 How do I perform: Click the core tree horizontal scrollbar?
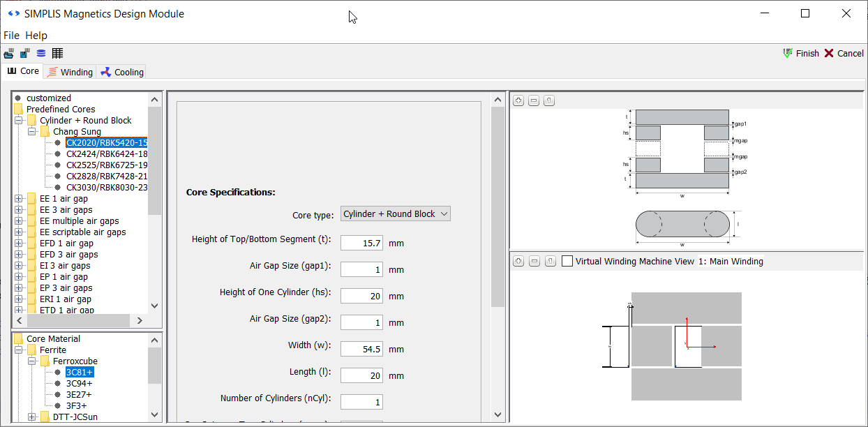coord(77,321)
